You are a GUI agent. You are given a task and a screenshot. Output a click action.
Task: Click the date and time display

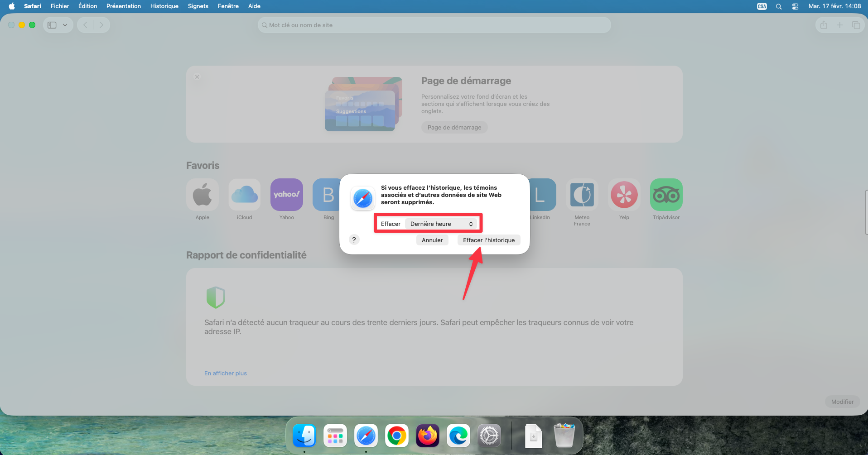(834, 6)
